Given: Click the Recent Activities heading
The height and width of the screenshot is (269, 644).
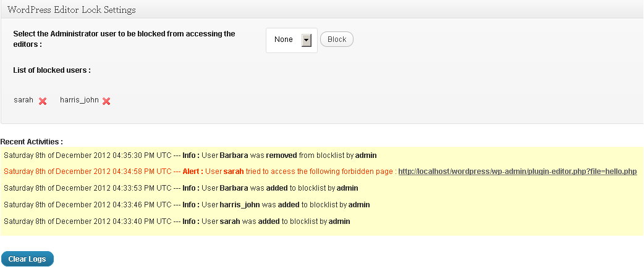Looking at the screenshot, I should point(32,142).
